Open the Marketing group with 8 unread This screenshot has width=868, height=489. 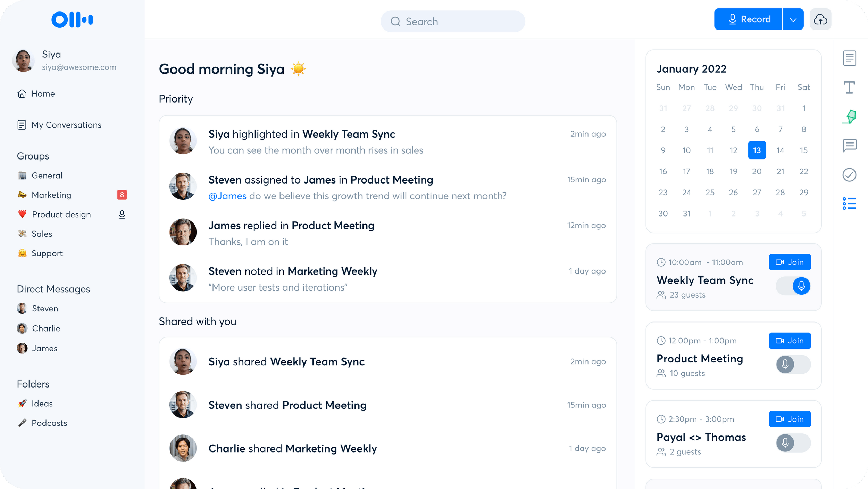51,195
